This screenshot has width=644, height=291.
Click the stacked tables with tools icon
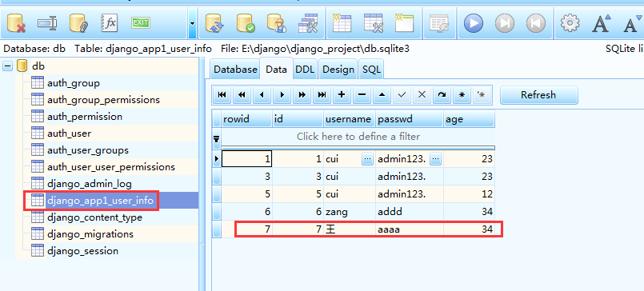pos(308,23)
